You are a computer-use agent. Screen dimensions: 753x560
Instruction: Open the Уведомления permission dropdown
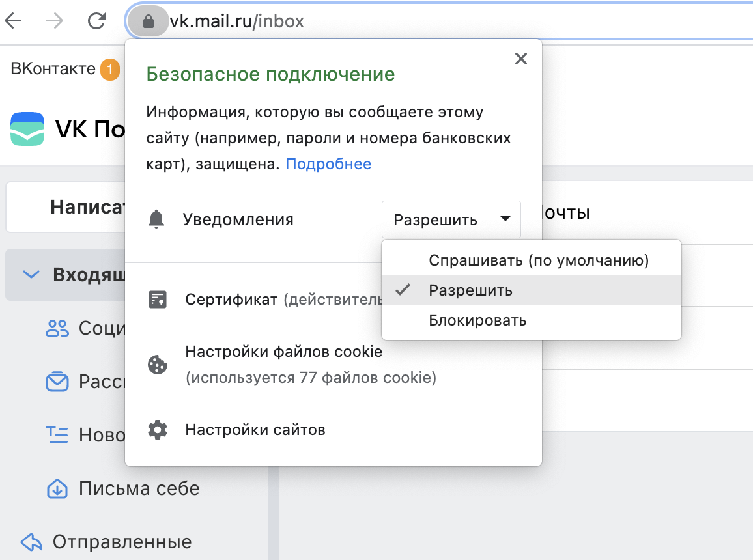tap(451, 219)
